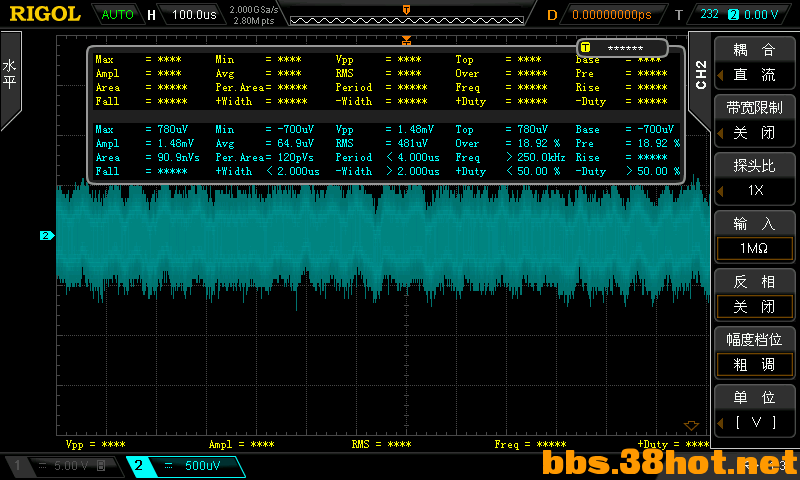This screenshot has height=480, width=800.
Task: Click the yellow Period = ***** reading
Action: tap(381, 87)
